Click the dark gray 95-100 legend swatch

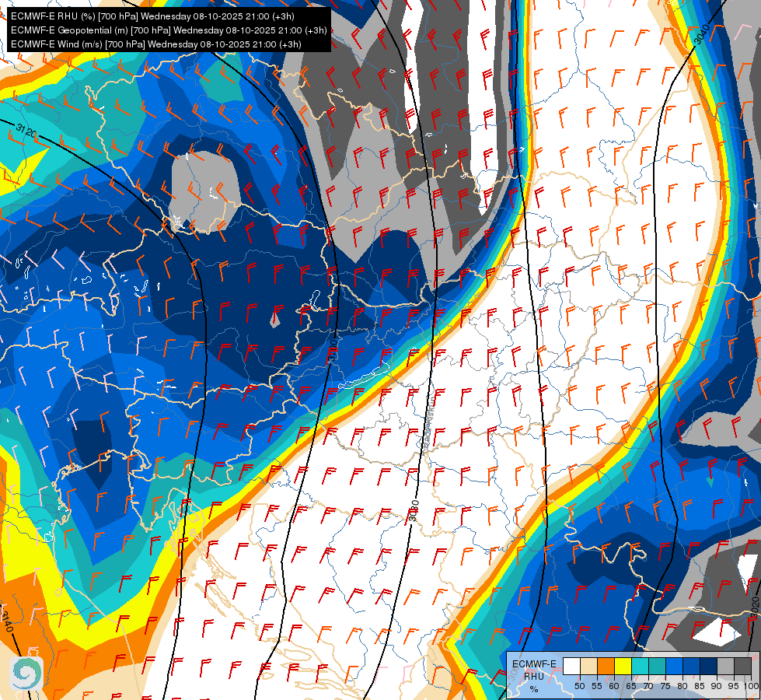pyautogui.click(x=742, y=666)
